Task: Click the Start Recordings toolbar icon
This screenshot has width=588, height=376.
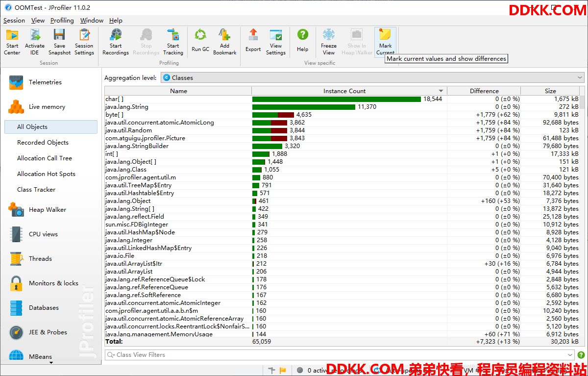Action: coord(116,42)
